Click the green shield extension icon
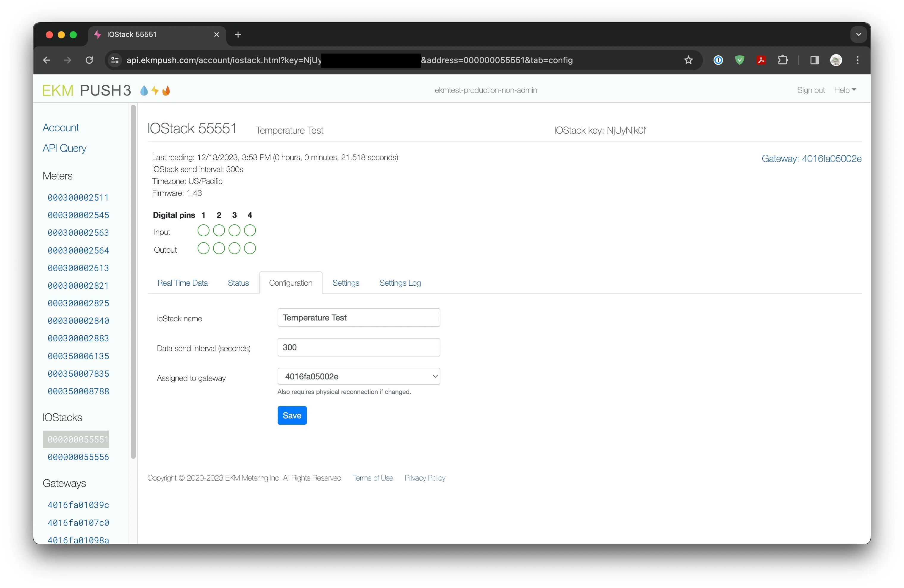The width and height of the screenshot is (904, 588). [x=739, y=60]
